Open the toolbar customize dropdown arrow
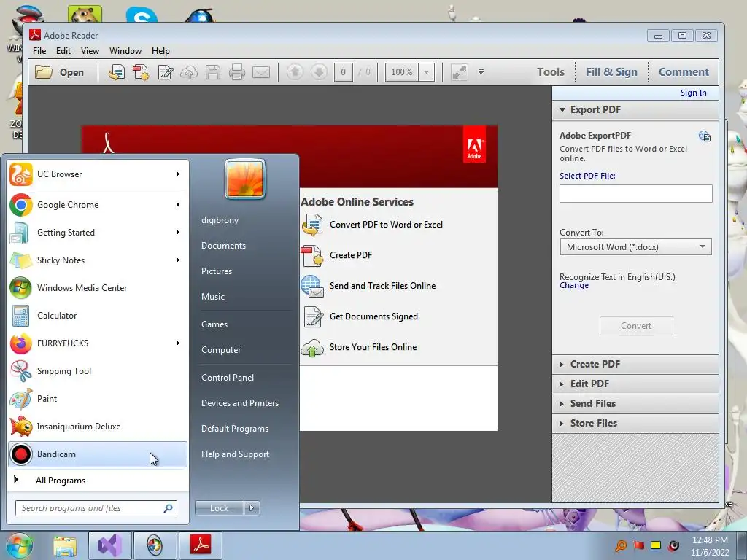The image size is (747, 560). [481, 72]
